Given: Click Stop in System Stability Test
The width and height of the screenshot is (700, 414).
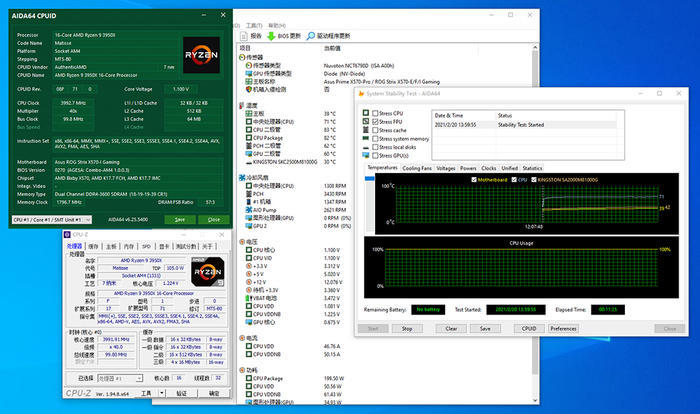Looking at the screenshot, I should point(407,329).
